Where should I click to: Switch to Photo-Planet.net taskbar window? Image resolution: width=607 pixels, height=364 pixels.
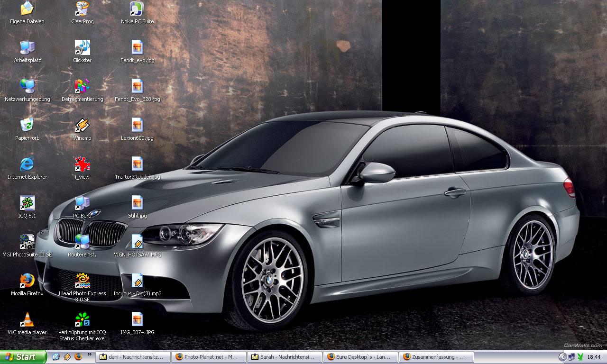209,357
